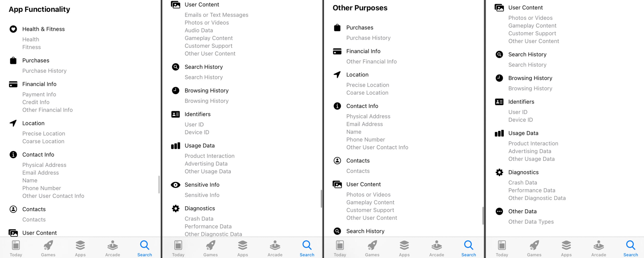The image size is (644, 258).
Task: Click Purchases bag icon under Other Purposes
Action: coord(337,28)
